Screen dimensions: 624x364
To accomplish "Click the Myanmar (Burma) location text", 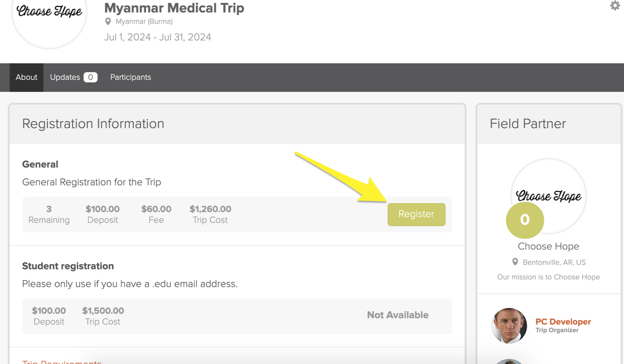I will tap(144, 22).
